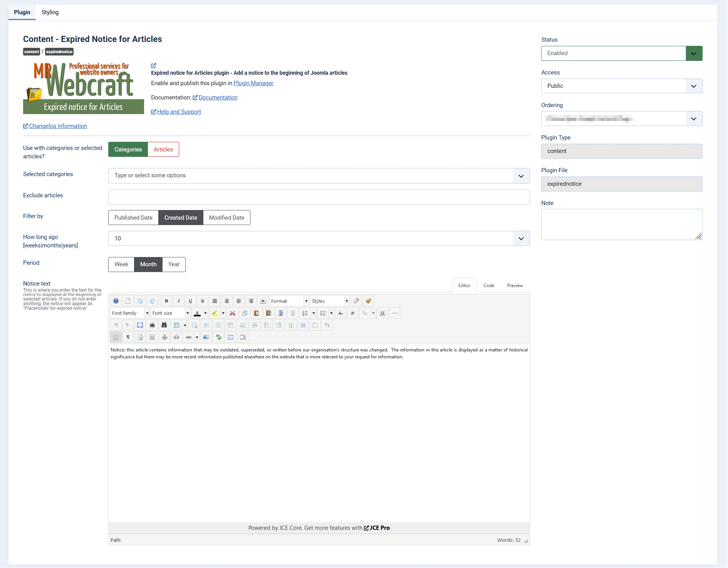Switch to the editor Code tab
This screenshot has height=568, width=728.
pos(488,286)
